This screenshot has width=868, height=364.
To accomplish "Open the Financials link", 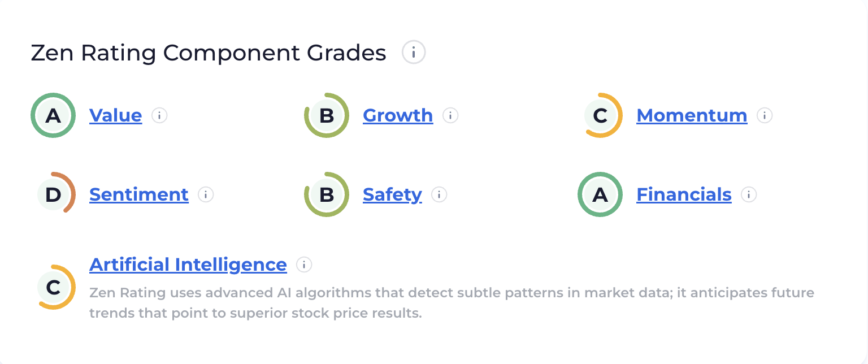I will [684, 194].
